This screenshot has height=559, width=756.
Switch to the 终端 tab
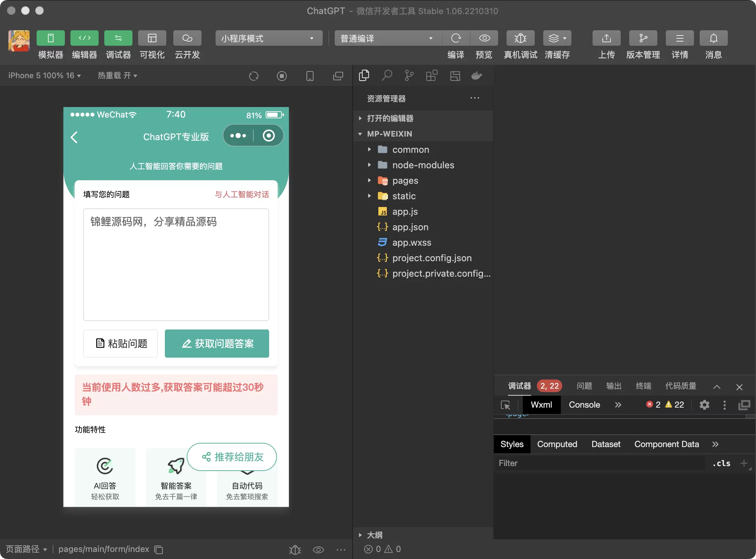click(643, 386)
